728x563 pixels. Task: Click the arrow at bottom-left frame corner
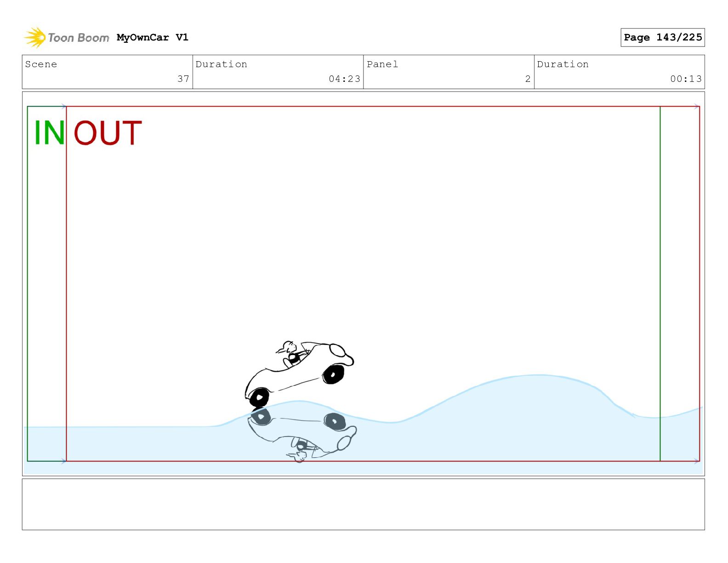pos(63,461)
